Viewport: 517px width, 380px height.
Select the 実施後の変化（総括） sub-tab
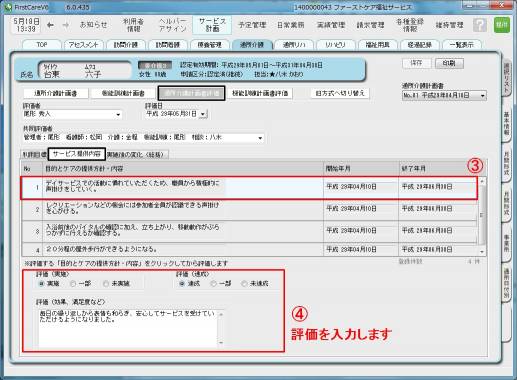pos(136,155)
